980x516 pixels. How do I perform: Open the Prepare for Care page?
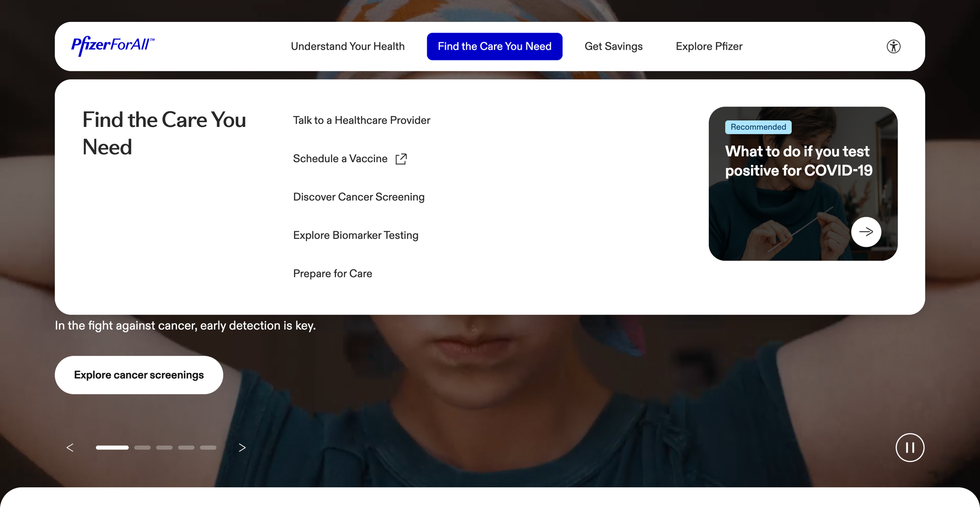point(332,273)
